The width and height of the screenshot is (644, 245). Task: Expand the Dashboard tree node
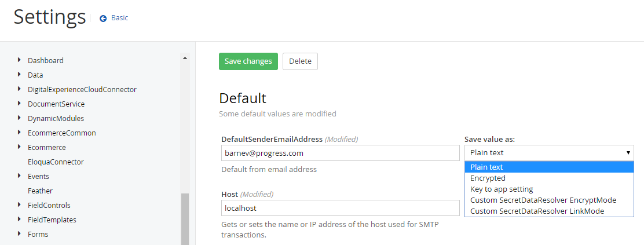20,60
